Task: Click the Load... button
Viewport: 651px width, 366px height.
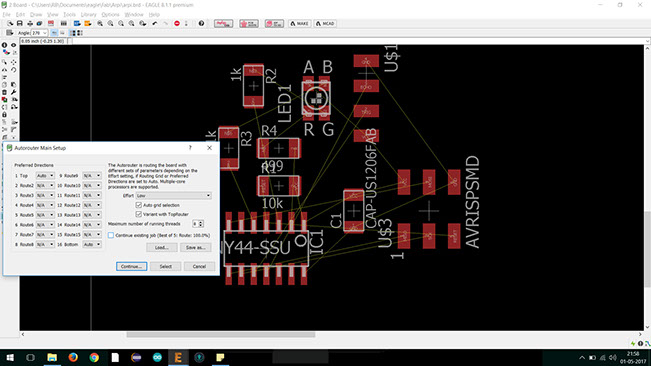Action: pos(162,247)
